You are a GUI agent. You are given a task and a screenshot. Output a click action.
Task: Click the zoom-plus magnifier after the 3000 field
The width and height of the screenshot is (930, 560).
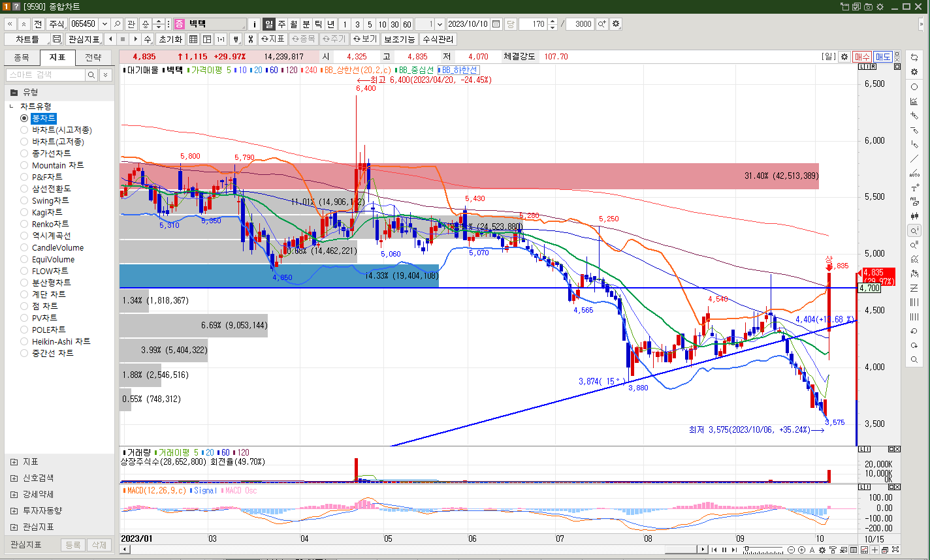click(x=601, y=23)
